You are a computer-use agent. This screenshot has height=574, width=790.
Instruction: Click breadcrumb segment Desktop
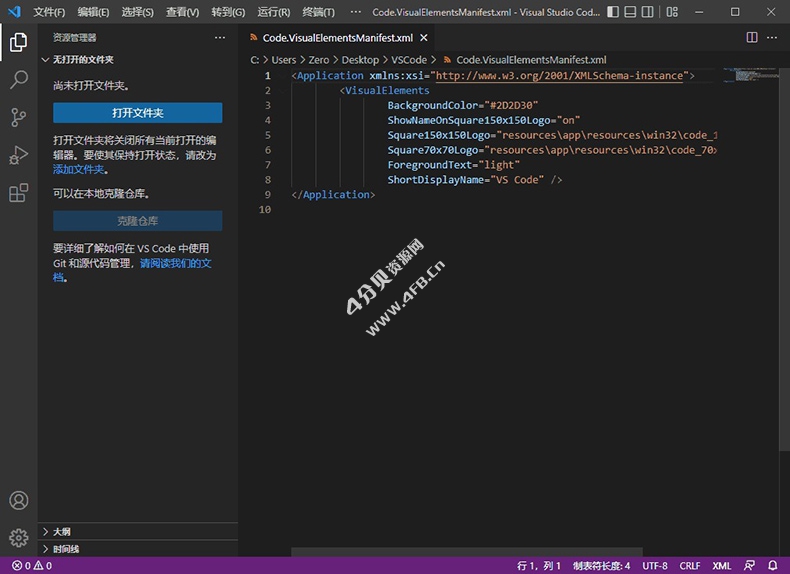point(360,60)
